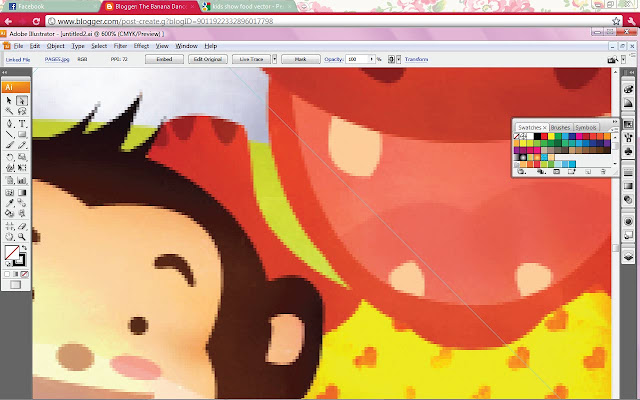Open the Gradient panel icon in dock

coord(628,186)
